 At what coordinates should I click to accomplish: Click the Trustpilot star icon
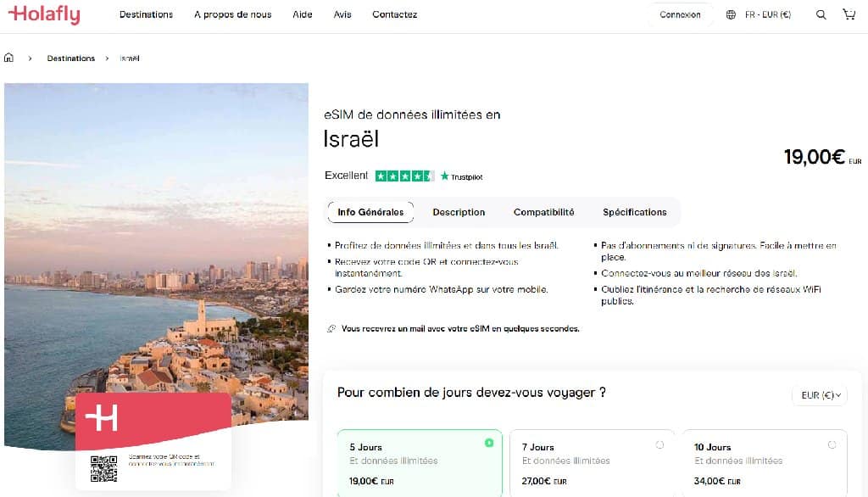point(444,176)
